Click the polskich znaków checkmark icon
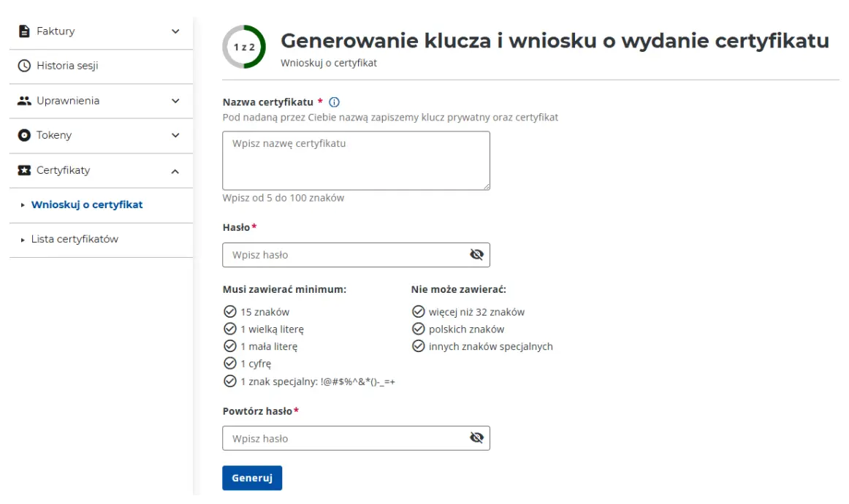Screen dimensions: 849x504 coord(419,329)
